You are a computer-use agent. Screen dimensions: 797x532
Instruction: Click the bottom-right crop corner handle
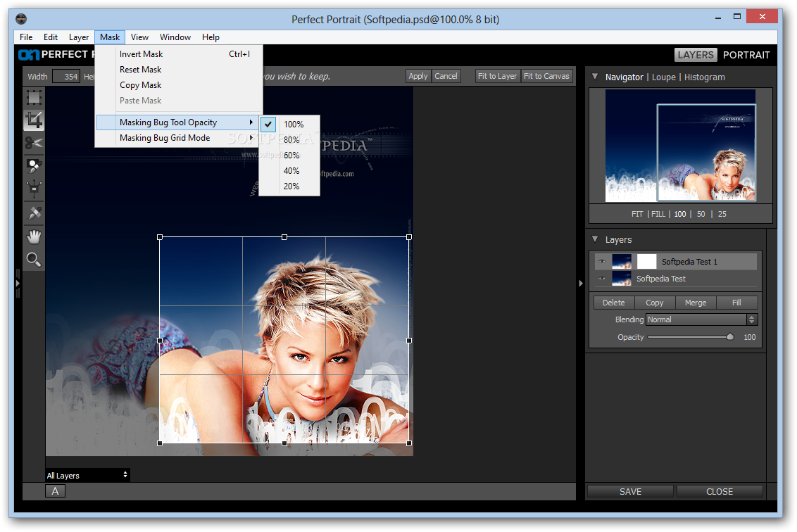tap(409, 443)
